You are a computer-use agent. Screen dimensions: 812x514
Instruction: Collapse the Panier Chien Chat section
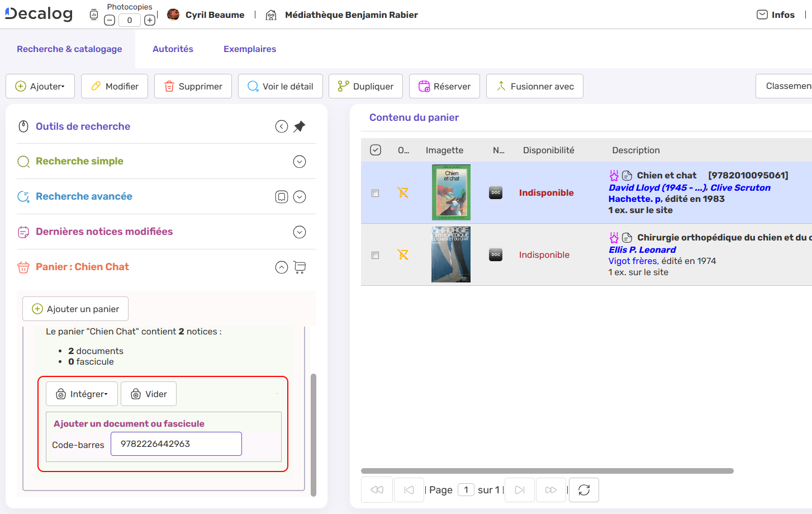tap(281, 267)
